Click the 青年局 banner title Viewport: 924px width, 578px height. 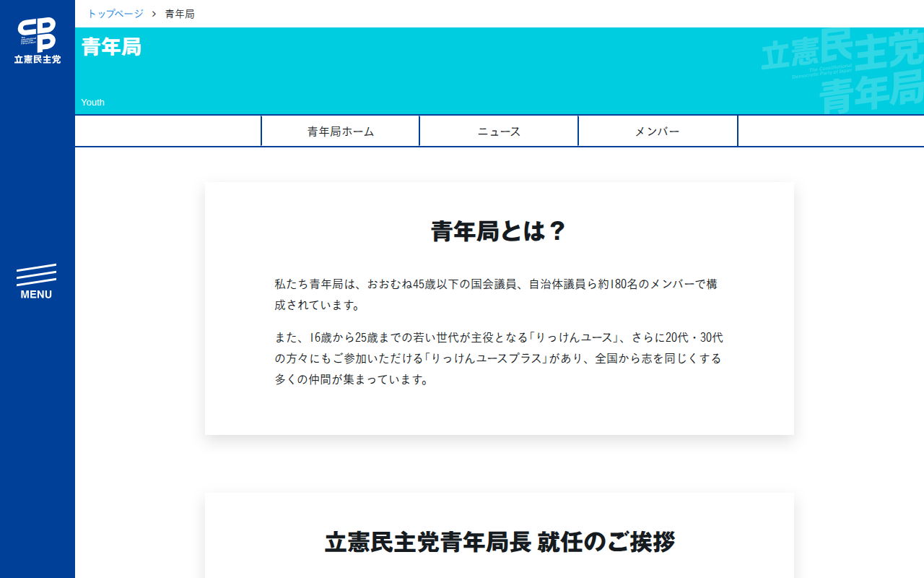(x=111, y=47)
